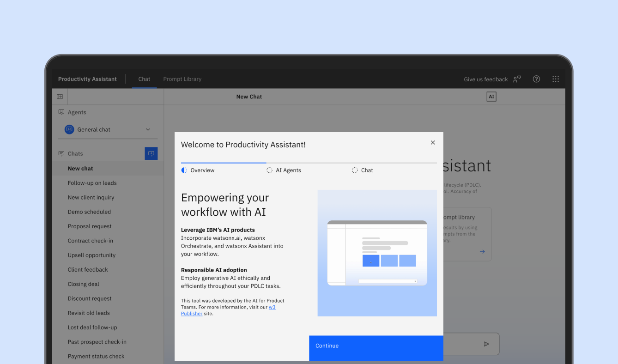The width and height of the screenshot is (618, 364).
Task: Click the dialog illustration image
Action: tap(377, 253)
